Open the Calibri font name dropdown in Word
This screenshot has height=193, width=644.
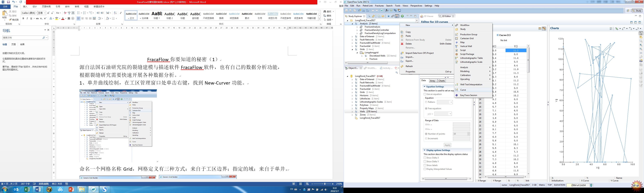tap(36, 13)
